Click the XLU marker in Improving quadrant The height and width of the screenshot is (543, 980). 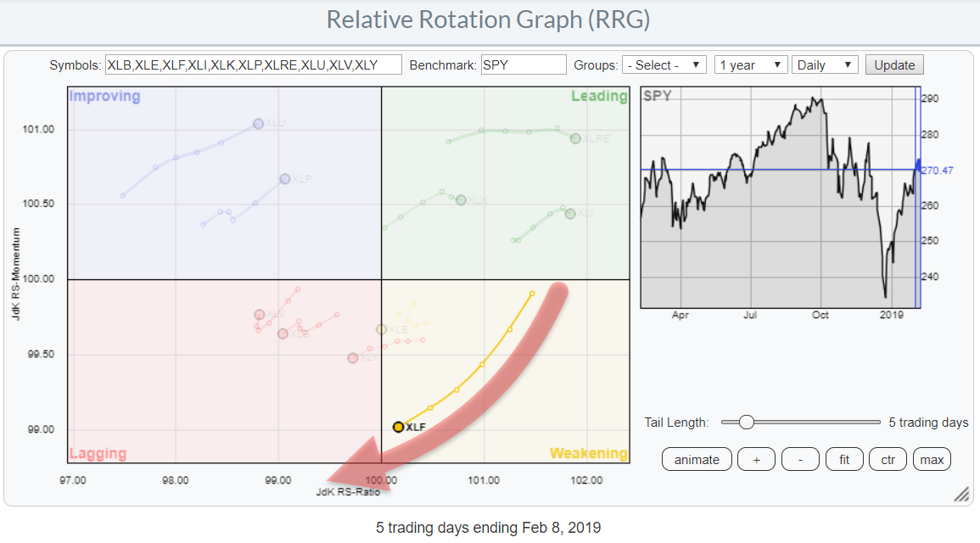pos(259,124)
